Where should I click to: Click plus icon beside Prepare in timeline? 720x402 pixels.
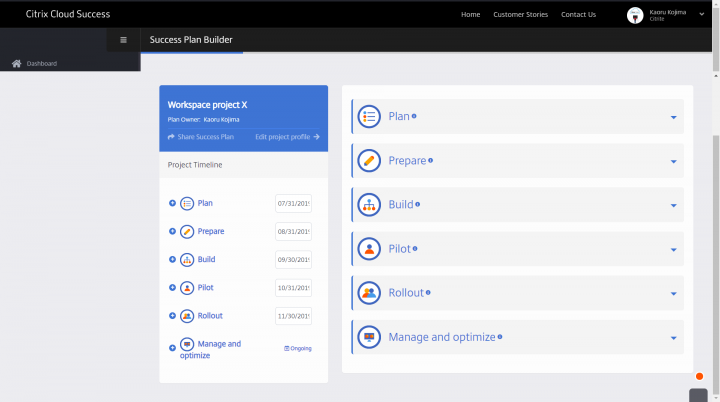[x=172, y=231]
